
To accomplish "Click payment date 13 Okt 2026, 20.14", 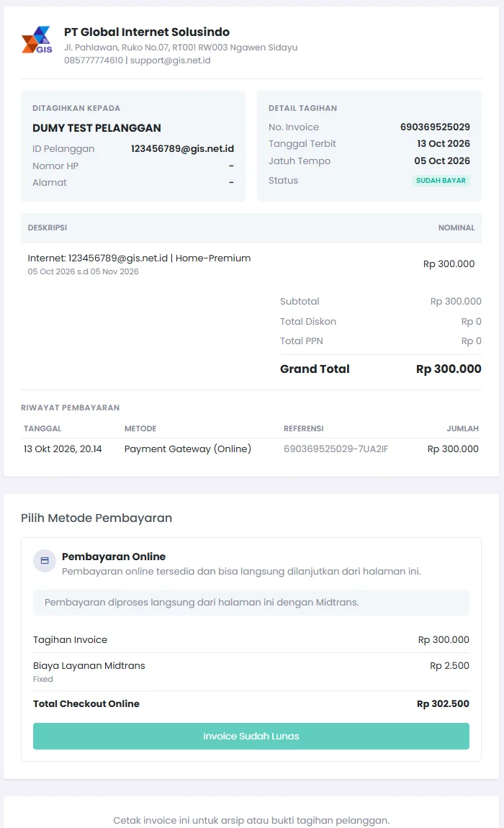I will pos(63,449).
